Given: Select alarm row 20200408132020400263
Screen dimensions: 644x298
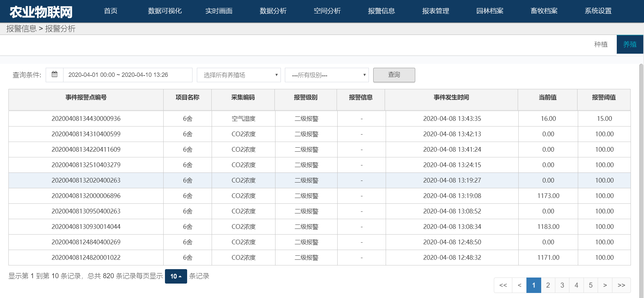Looking at the screenshot, I should point(86,180).
